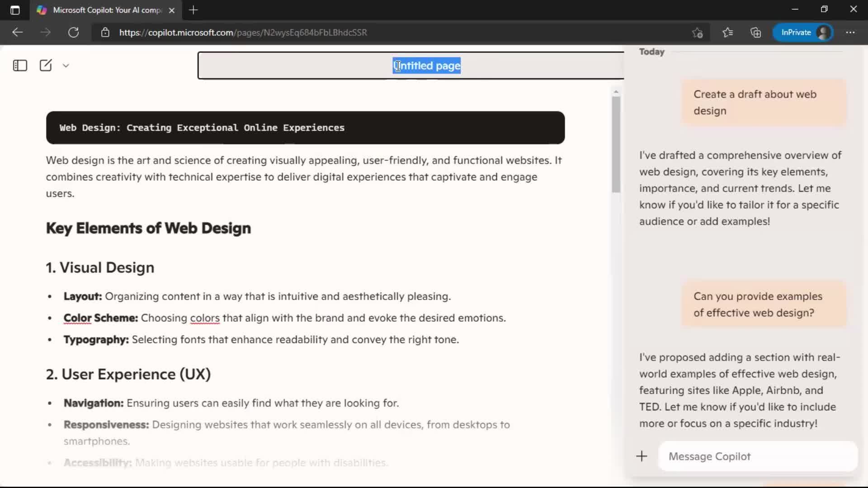Open a new browser tab
868x488 pixels.
click(193, 10)
